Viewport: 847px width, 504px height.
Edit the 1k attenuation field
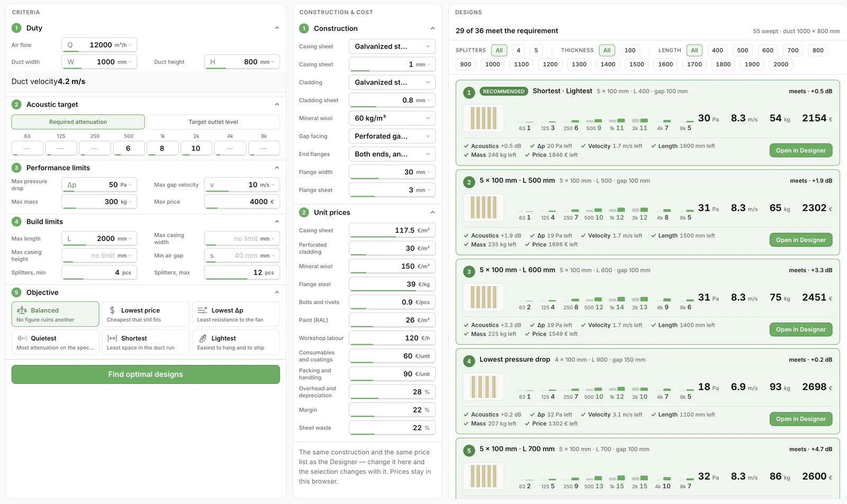click(x=162, y=149)
